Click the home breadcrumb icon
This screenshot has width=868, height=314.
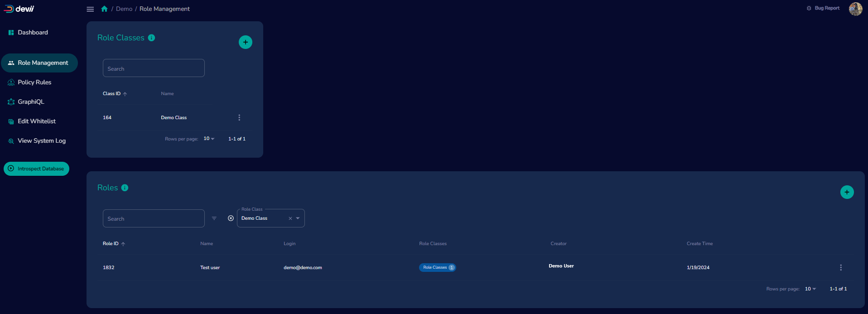tap(104, 9)
